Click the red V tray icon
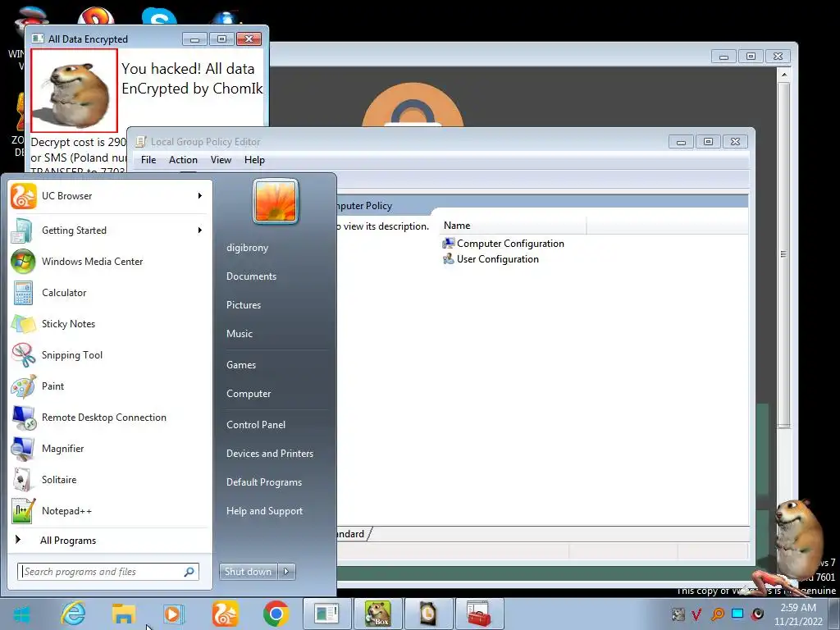 (x=697, y=614)
